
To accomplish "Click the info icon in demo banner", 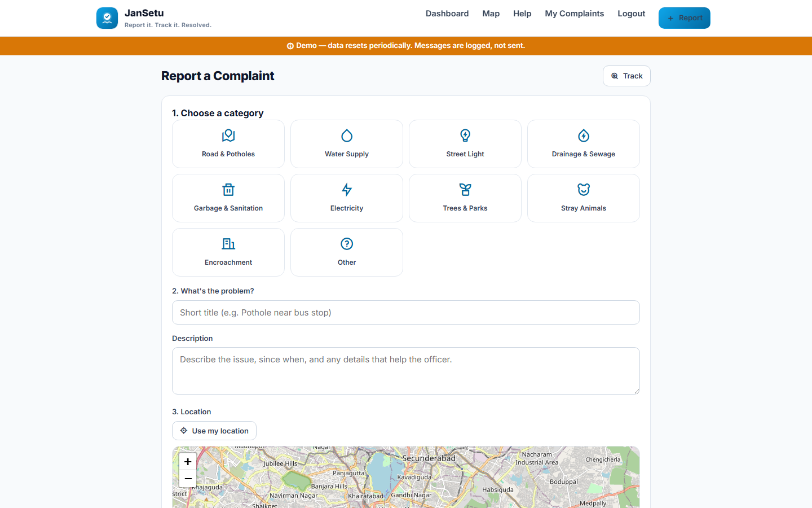I will 290,46.
